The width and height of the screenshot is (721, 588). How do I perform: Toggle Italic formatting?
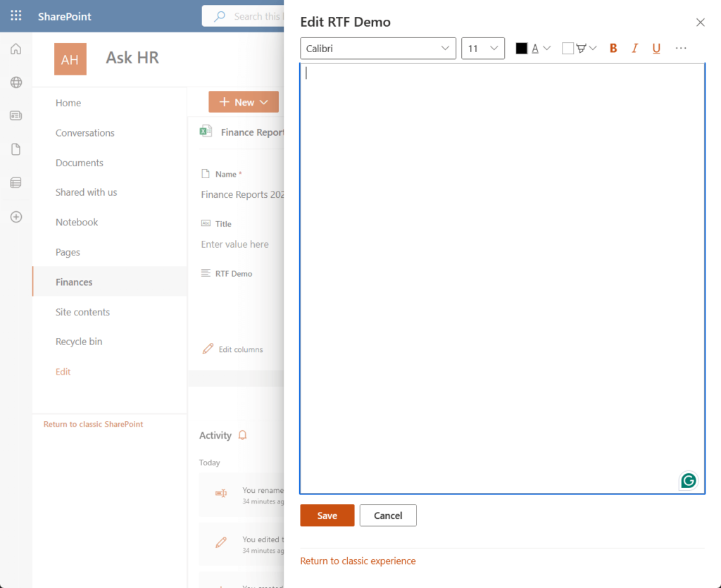pos(634,49)
